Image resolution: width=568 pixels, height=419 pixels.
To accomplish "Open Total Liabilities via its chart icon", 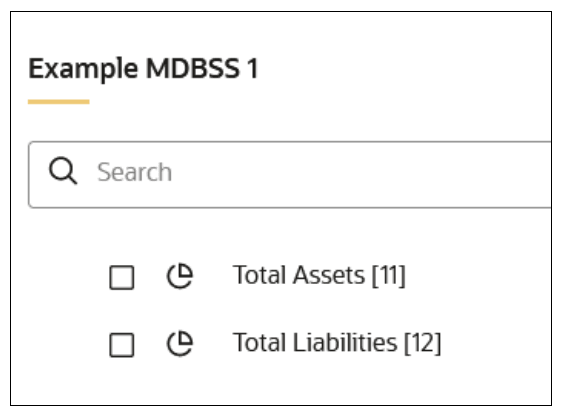I will pos(180,344).
